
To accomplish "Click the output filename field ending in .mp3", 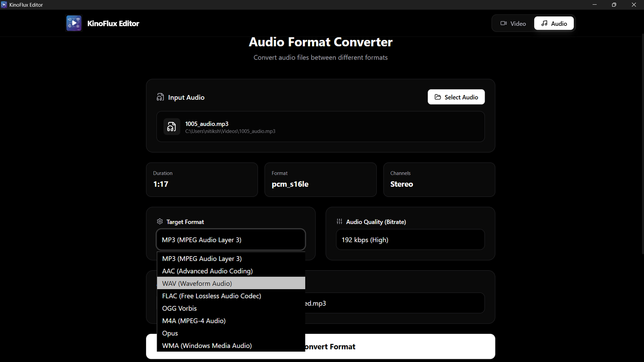I will [x=394, y=303].
